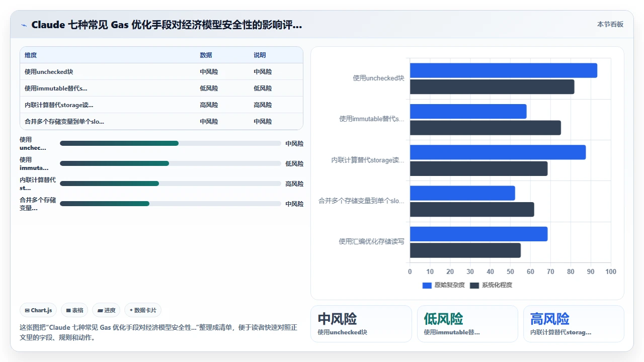The height and width of the screenshot is (362, 644).
Task: Click the 低风险 value beside the 使用immuta... progress bar
Action: 294,164
